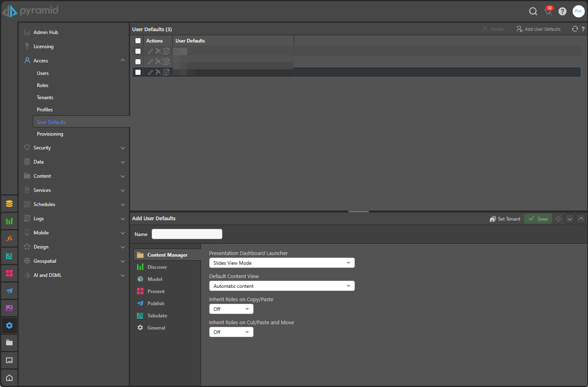Refresh the User Defaults list
This screenshot has width=588, height=387.
click(575, 29)
